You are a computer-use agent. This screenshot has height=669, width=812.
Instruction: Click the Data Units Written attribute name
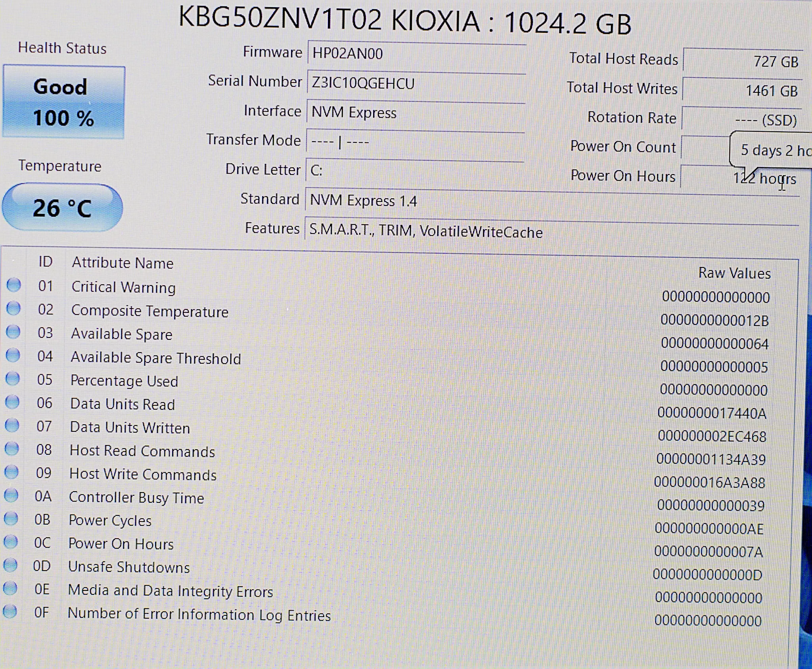click(130, 427)
